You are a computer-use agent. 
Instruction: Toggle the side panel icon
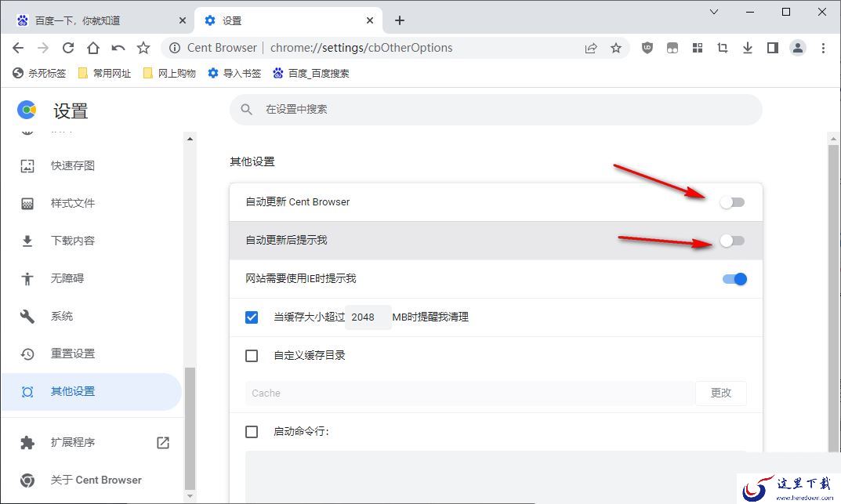pyautogui.click(x=772, y=48)
